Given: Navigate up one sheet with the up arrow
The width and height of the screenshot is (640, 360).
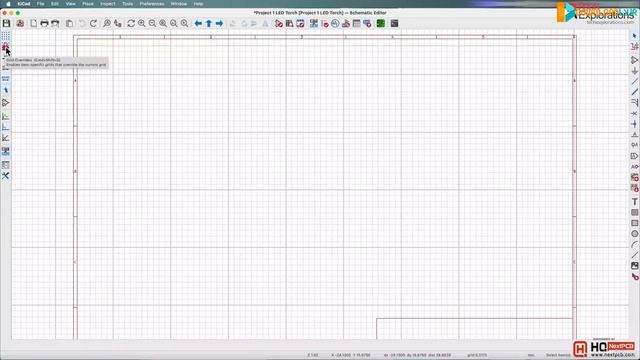Looking at the screenshot, I should tap(209, 23).
